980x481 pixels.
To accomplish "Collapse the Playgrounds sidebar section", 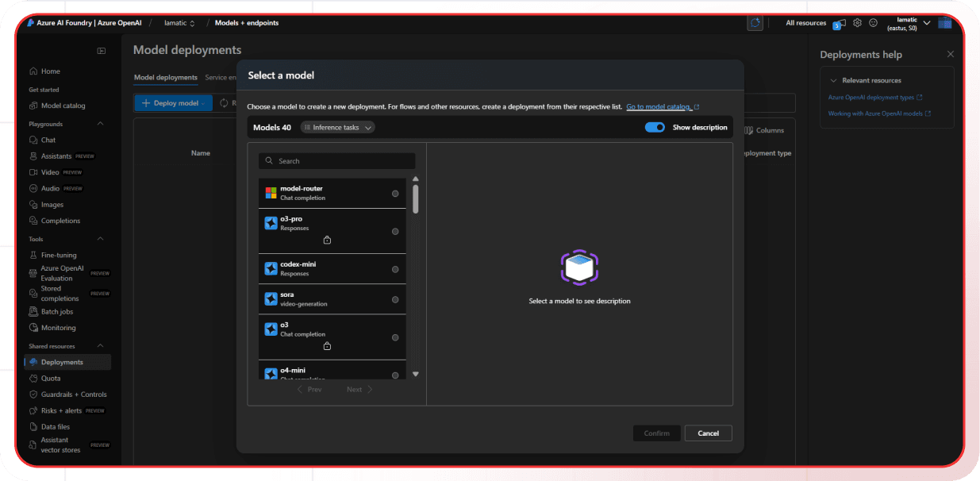I will (x=100, y=123).
